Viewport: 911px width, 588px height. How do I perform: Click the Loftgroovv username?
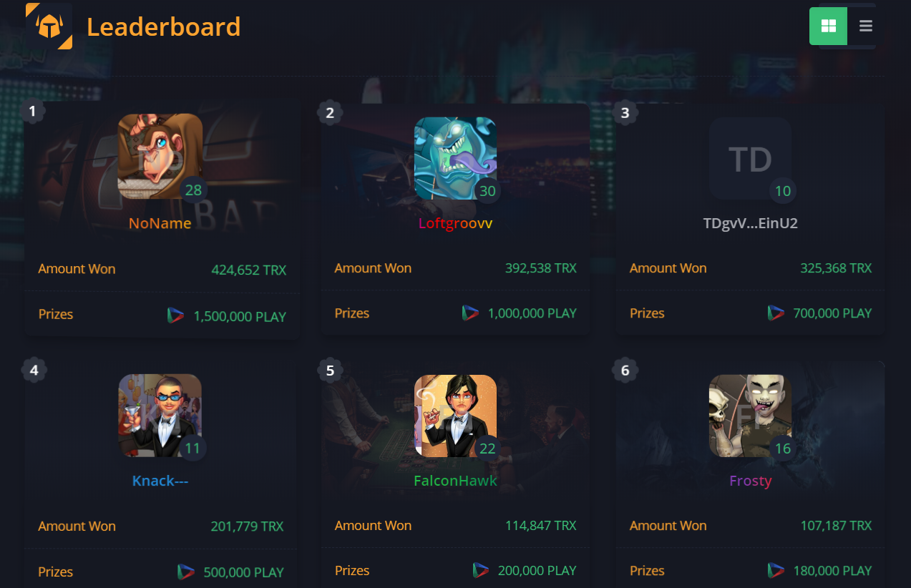click(456, 223)
